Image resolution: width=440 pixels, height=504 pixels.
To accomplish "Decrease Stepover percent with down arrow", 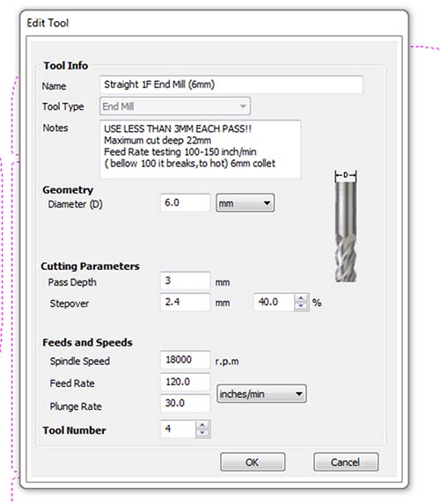I will coord(301,306).
